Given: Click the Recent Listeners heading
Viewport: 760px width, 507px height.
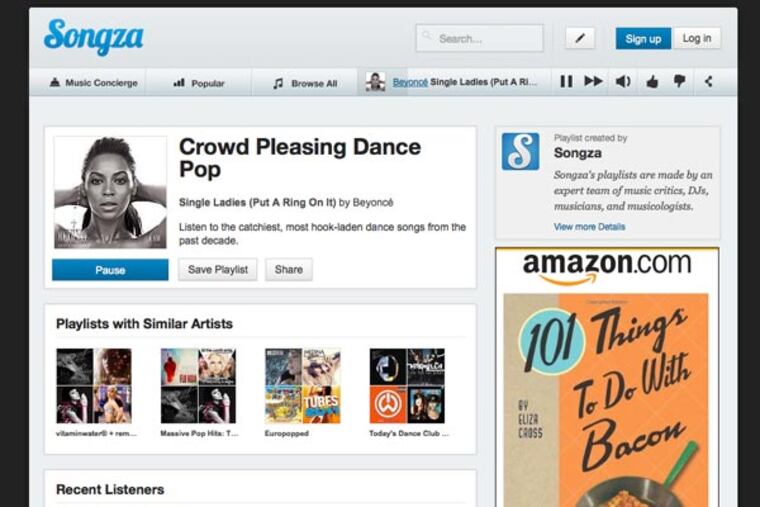Looking at the screenshot, I should coord(110,490).
